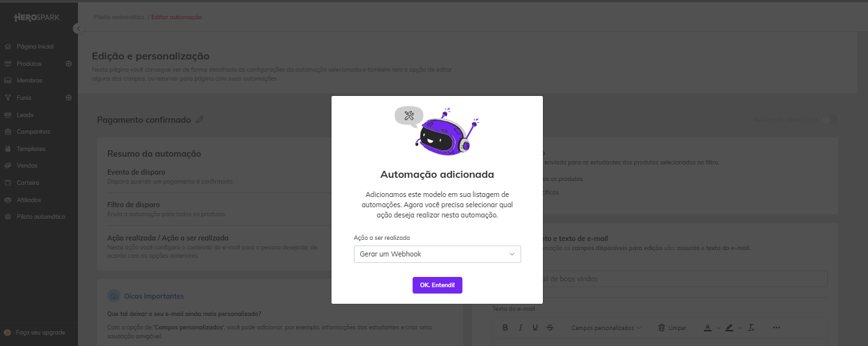Toggle strikethrough in email editor
868x346 pixels.
[x=551, y=327]
